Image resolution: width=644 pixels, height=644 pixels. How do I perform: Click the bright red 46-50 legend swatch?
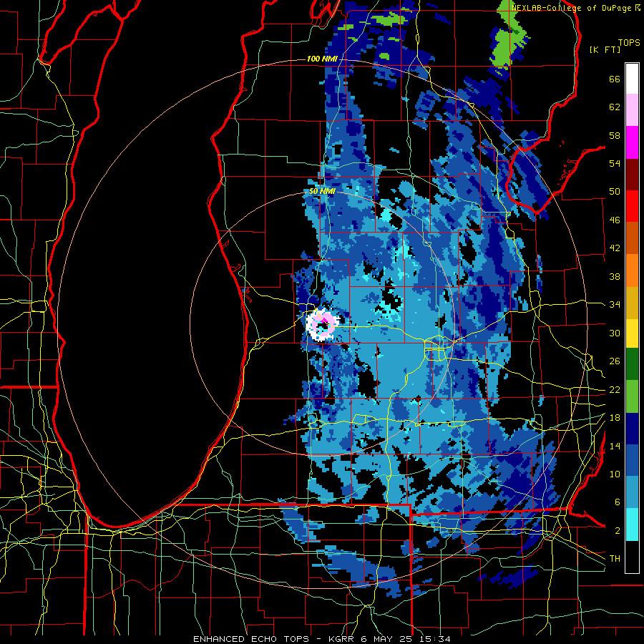pos(632,207)
